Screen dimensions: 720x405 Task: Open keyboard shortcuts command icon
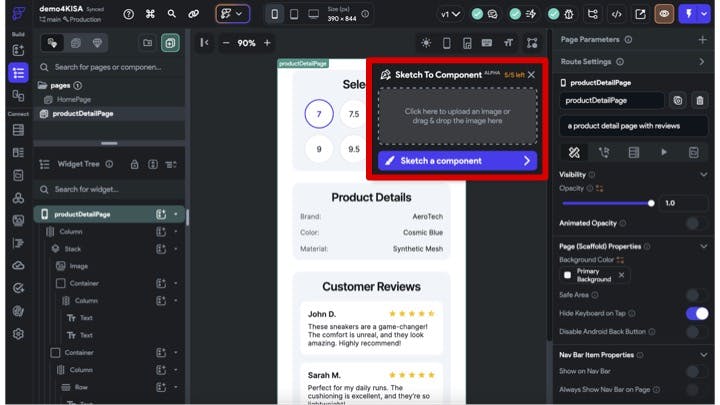coord(150,14)
